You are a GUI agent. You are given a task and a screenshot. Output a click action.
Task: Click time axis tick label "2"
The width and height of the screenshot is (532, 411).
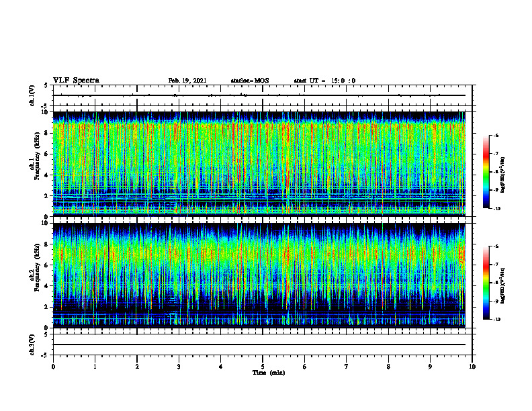[x=137, y=367]
